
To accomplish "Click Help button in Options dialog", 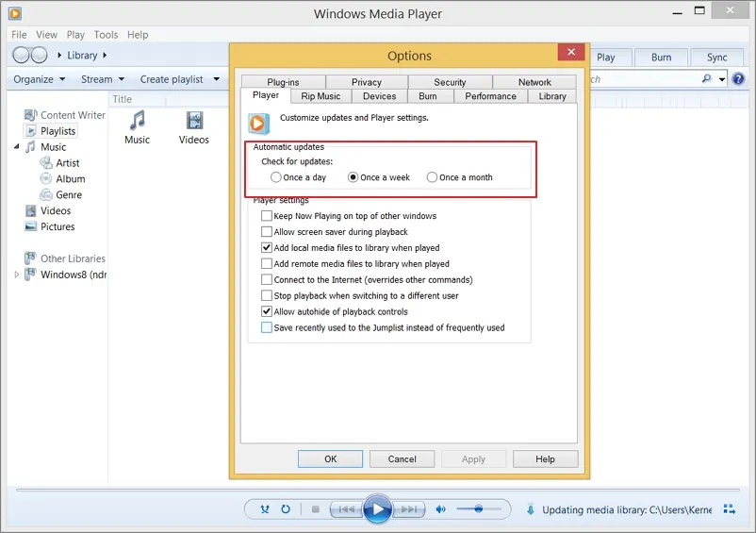I will pos(545,458).
